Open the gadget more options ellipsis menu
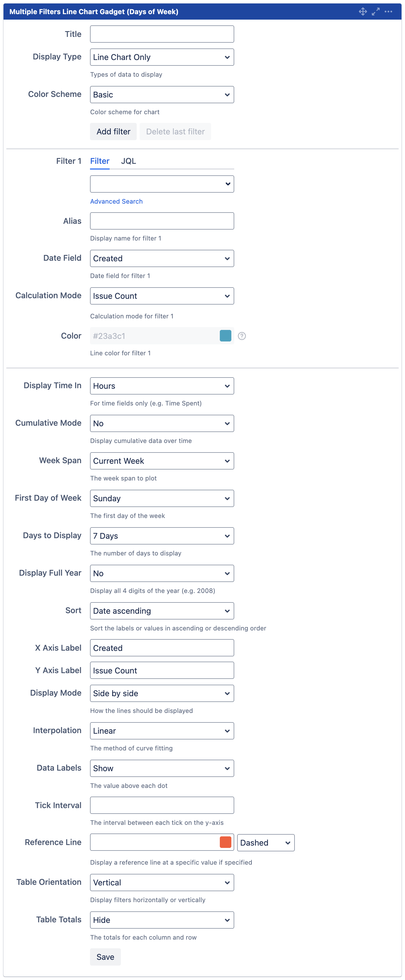The height and width of the screenshot is (980, 405). (388, 12)
